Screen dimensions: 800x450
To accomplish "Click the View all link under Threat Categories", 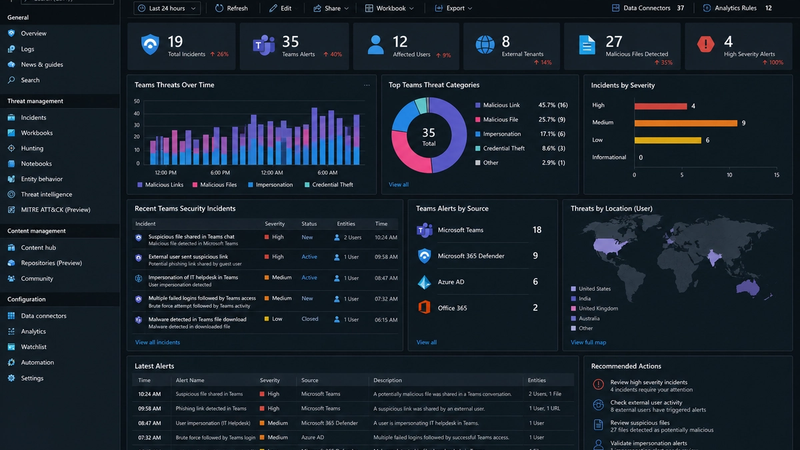I will coord(398,185).
